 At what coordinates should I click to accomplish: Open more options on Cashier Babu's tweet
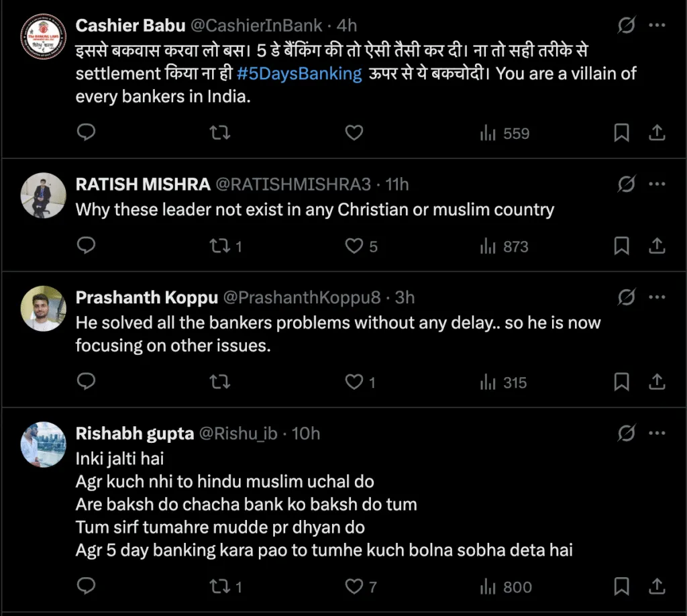(x=657, y=25)
